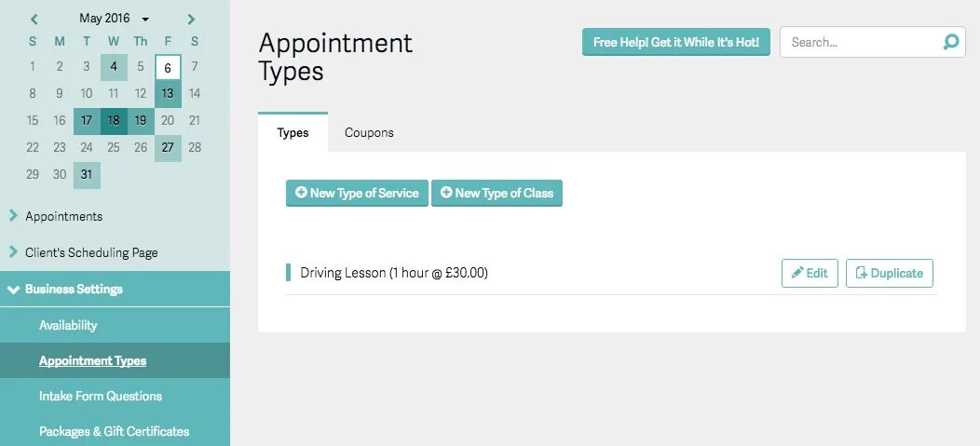Go to next month in calendar
Screen dimensions: 980x446
tap(192, 19)
